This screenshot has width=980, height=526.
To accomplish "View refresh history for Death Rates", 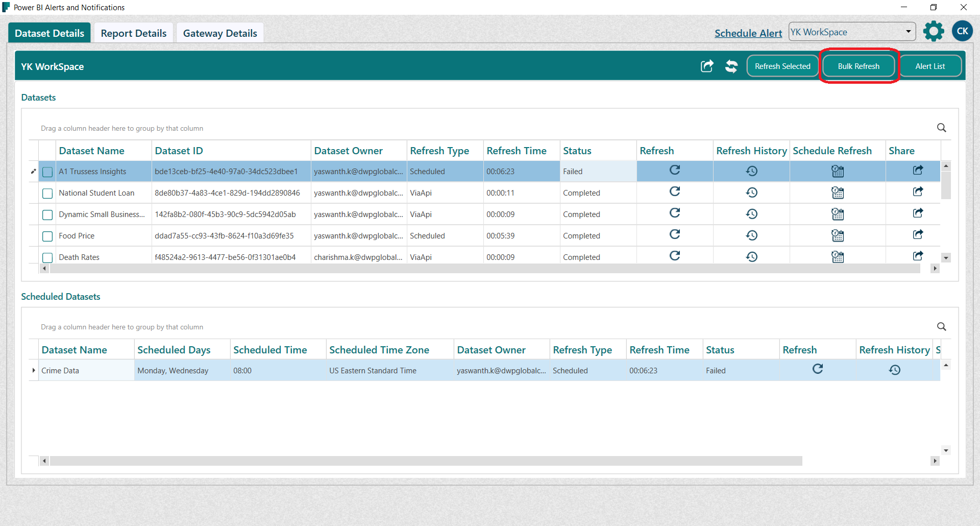I will click(751, 257).
